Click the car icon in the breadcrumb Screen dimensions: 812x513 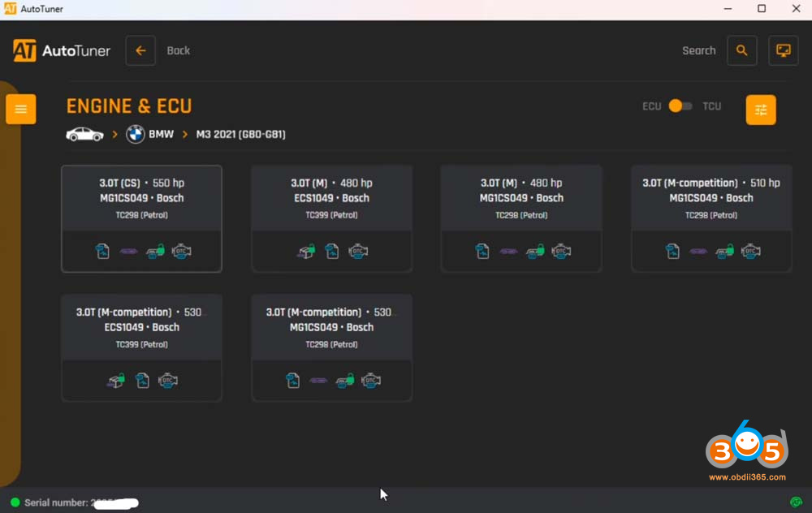pos(84,134)
